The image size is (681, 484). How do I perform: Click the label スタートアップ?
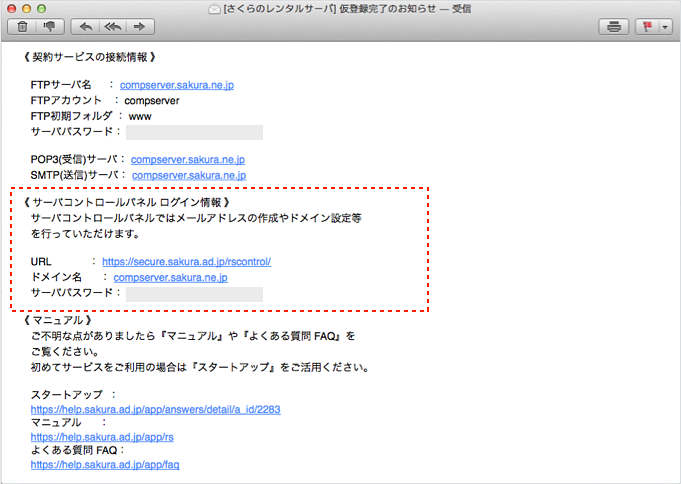coord(66,395)
